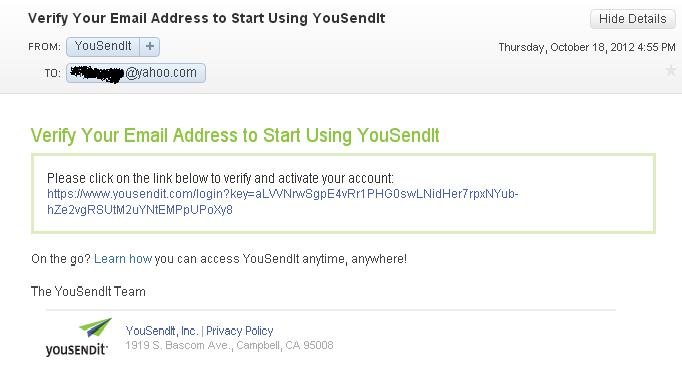Open the YouSendIt, Inc. footer link
The height and width of the screenshot is (384, 682).
(x=162, y=331)
